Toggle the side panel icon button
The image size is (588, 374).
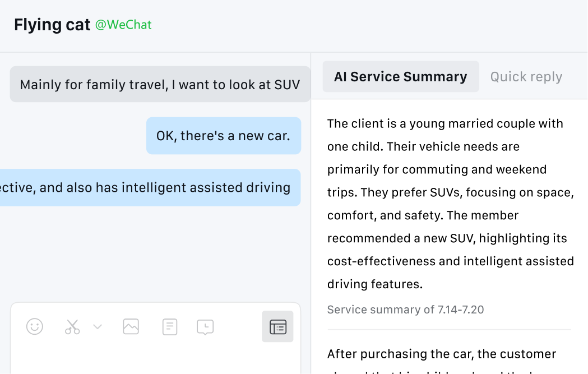click(277, 326)
